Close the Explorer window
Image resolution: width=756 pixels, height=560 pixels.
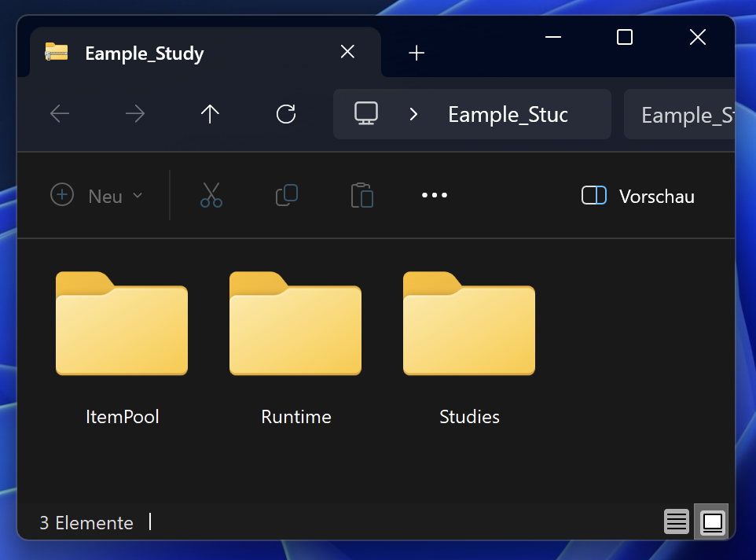point(698,37)
